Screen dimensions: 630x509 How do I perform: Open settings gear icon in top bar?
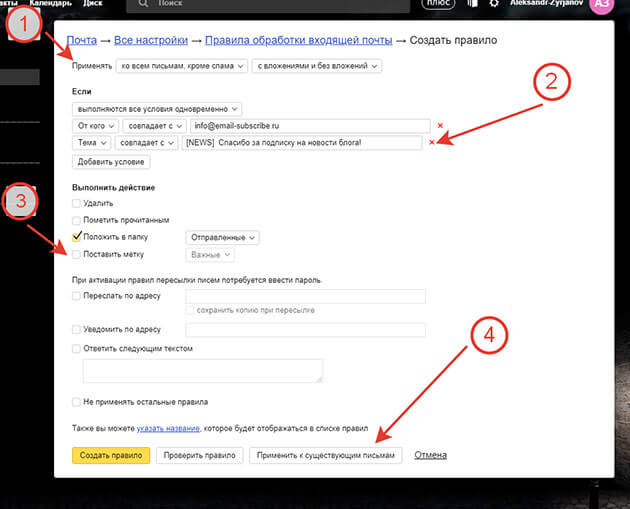[494, 3]
